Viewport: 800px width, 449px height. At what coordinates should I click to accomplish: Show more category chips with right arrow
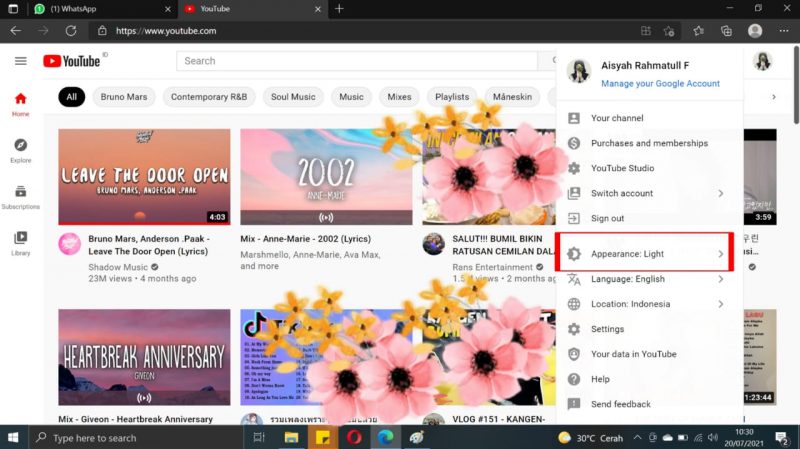pos(774,96)
